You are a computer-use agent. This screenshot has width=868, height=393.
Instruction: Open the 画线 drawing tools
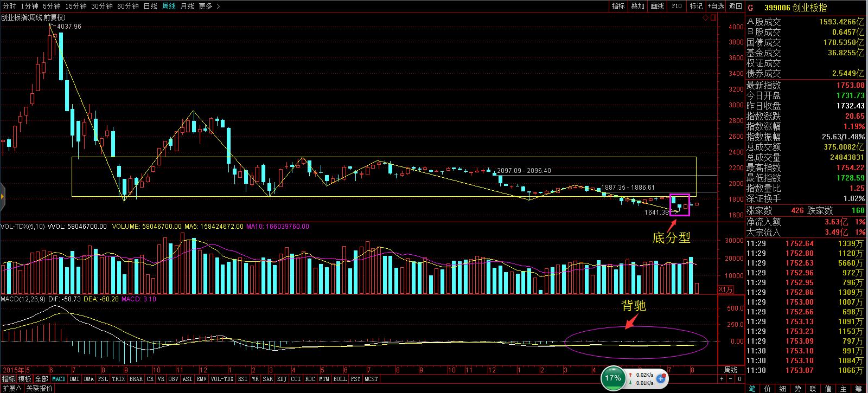click(x=657, y=6)
